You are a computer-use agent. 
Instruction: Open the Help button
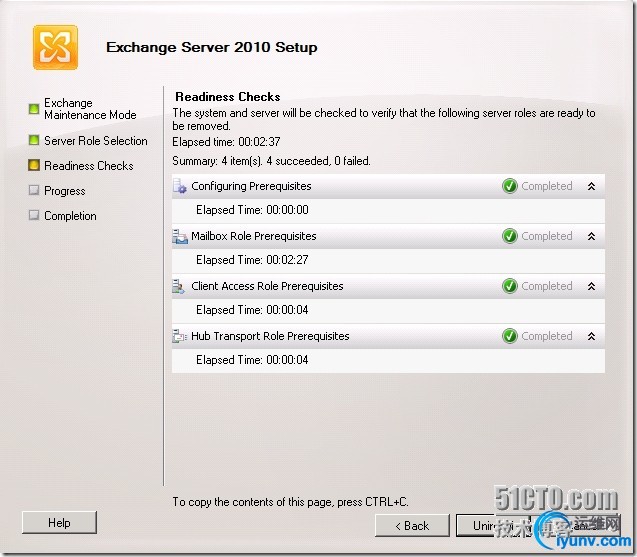pos(59,522)
